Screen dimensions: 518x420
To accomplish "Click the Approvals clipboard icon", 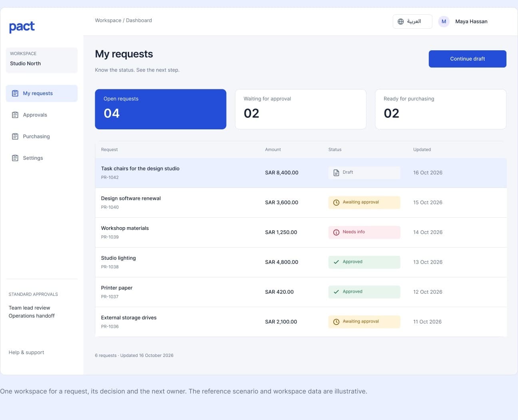I will (x=15, y=115).
